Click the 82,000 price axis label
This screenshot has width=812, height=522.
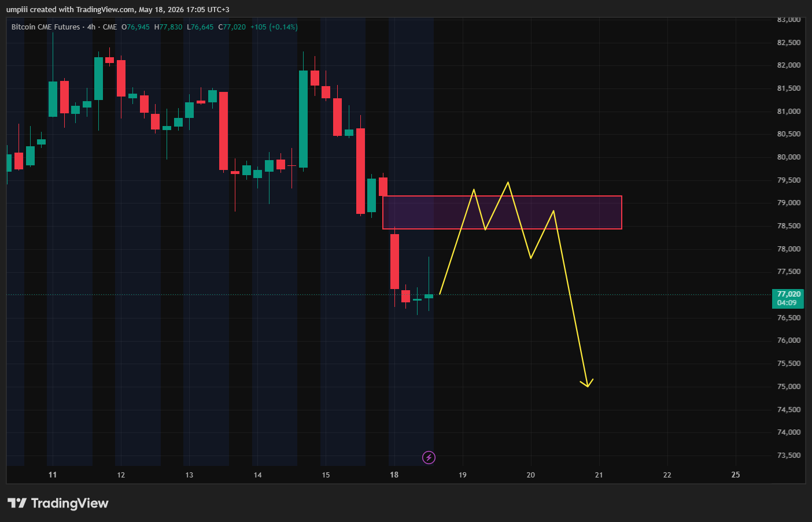click(x=789, y=65)
